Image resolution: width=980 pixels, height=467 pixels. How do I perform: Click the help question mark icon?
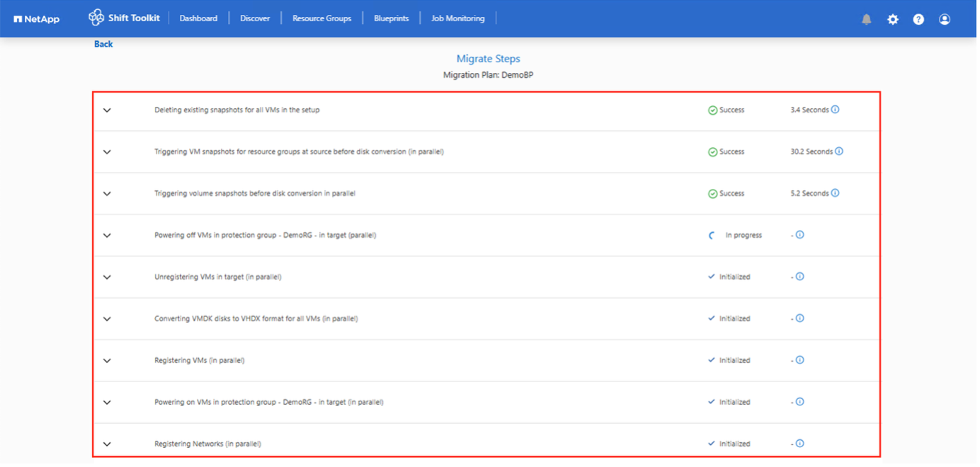click(x=918, y=19)
